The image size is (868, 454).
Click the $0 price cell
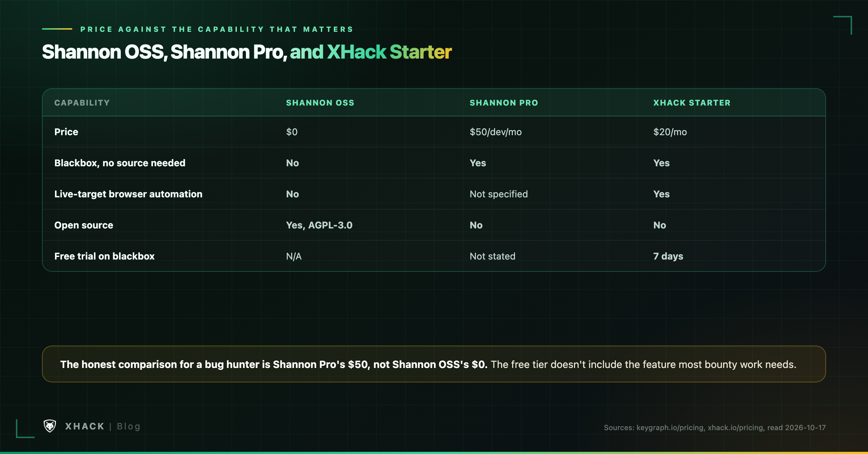(x=292, y=132)
